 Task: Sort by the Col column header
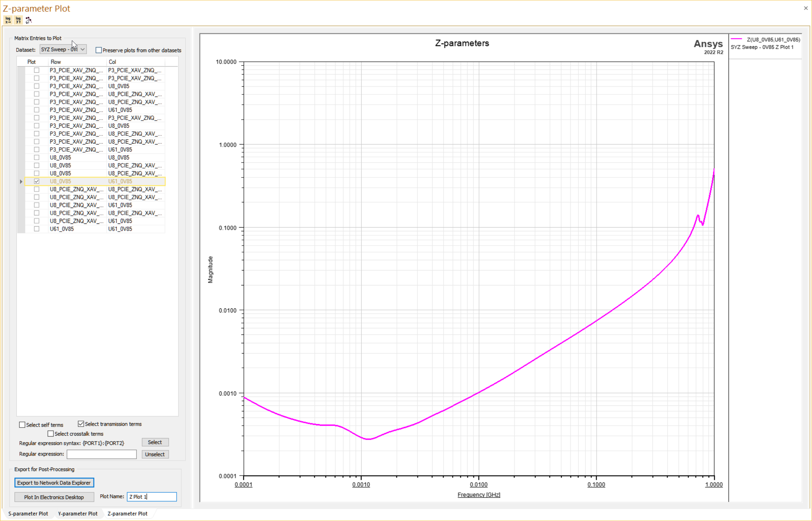click(112, 62)
